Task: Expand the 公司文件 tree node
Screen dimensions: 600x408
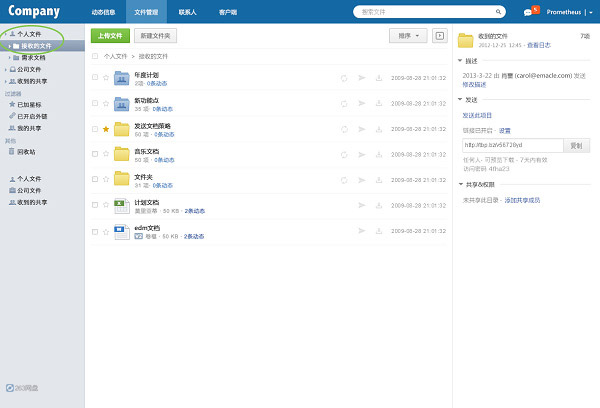Action: pyautogui.click(x=4, y=70)
